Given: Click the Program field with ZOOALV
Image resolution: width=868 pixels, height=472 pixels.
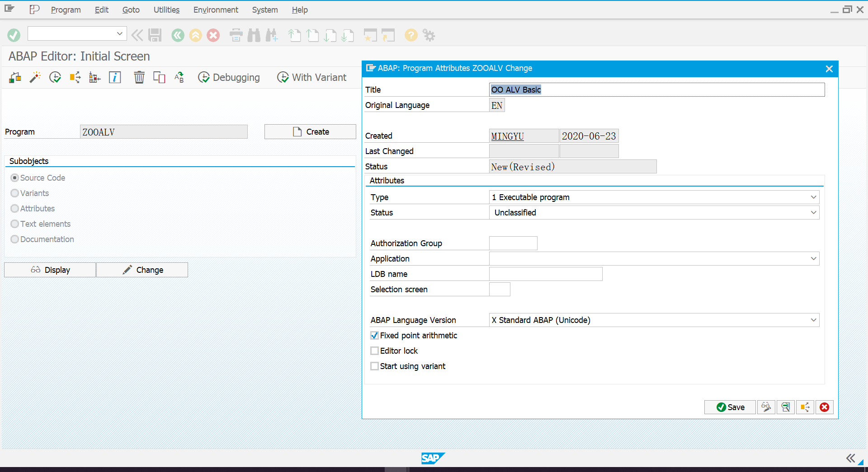Looking at the screenshot, I should click(164, 132).
